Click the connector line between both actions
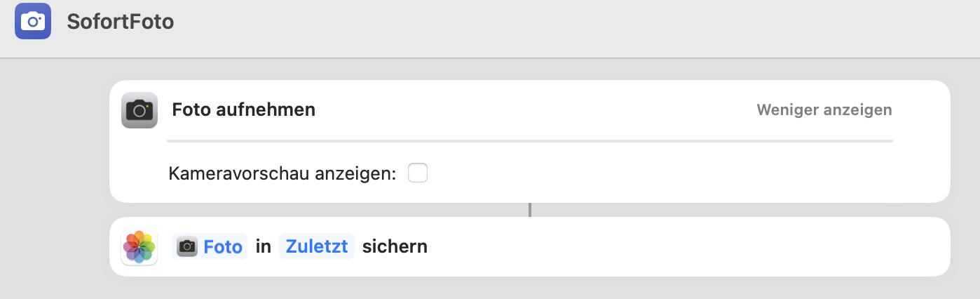 (x=530, y=210)
